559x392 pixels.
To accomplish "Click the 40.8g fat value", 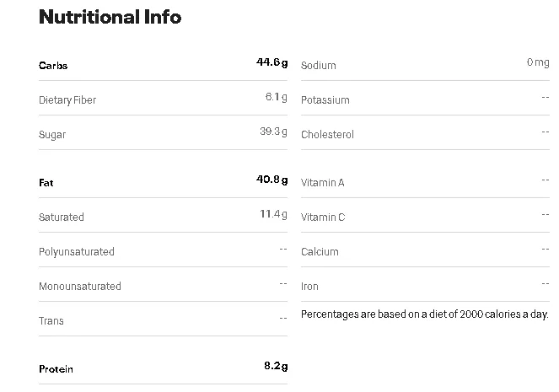I will [272, 180].
